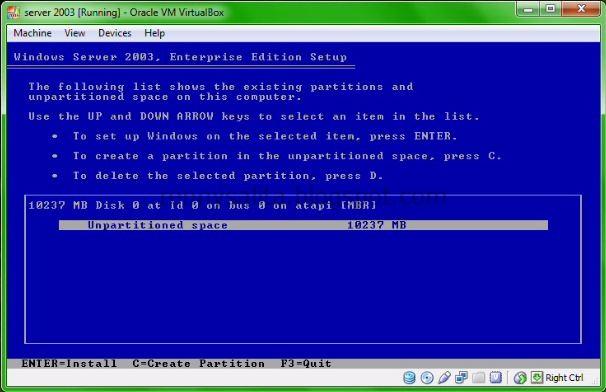The height and width of the screenshot is (392, 606).
Task: Click the USB devices status icon
Action: point(444,377)
